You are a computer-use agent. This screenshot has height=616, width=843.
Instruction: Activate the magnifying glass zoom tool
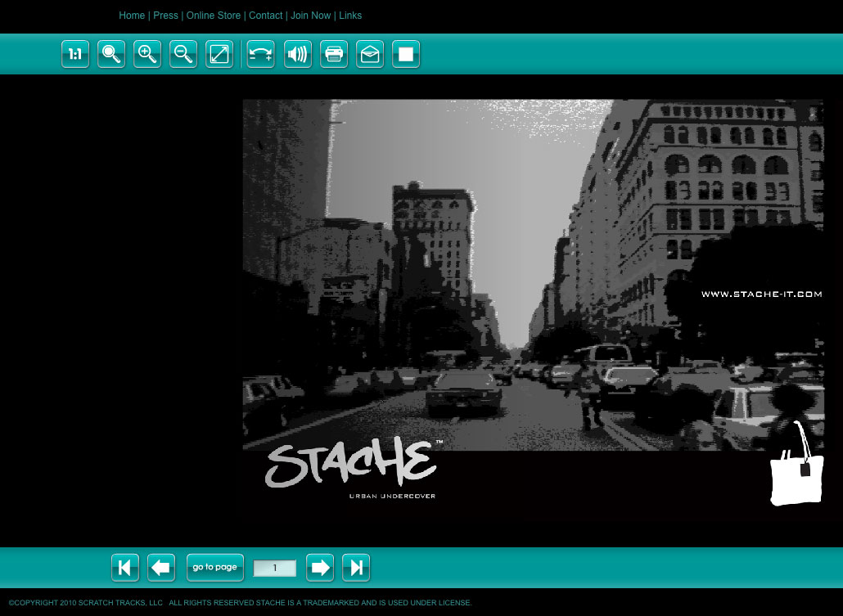coord(111,54)
